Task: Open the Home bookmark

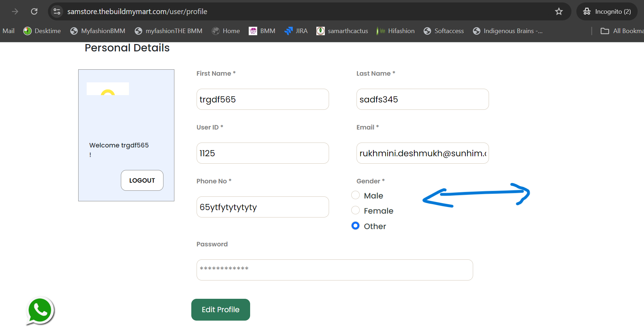Action: click(226, 31)
